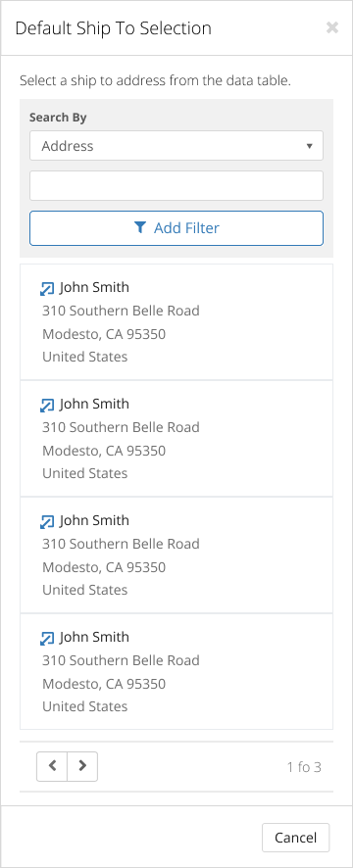
Task: Select the first John Smith name
Action: pos(94,287)
